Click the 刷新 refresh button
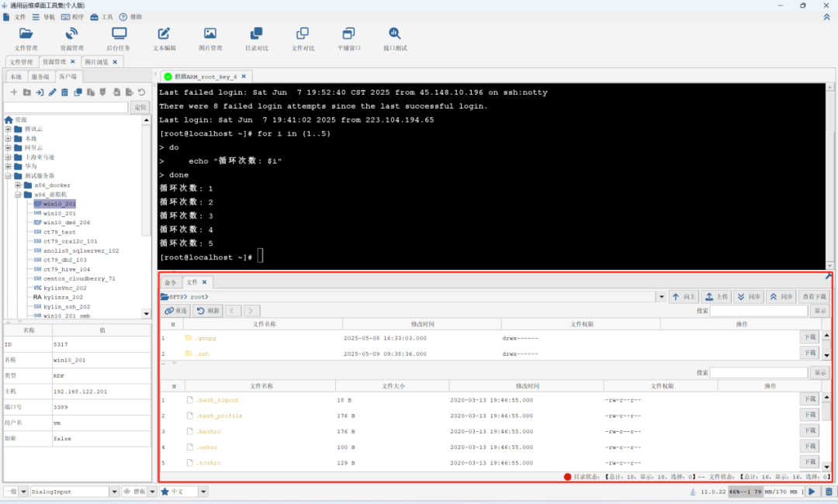838x504 pixels. (207, 311)
